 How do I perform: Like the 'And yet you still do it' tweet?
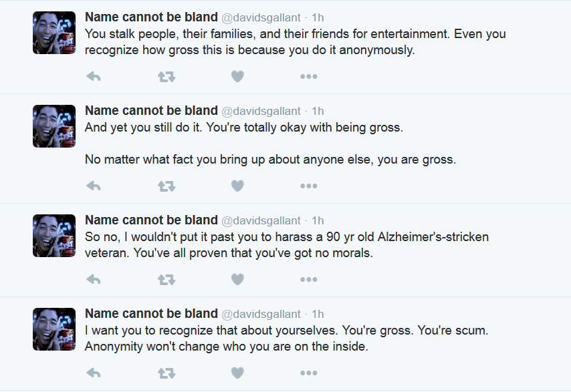click(237, 186)
